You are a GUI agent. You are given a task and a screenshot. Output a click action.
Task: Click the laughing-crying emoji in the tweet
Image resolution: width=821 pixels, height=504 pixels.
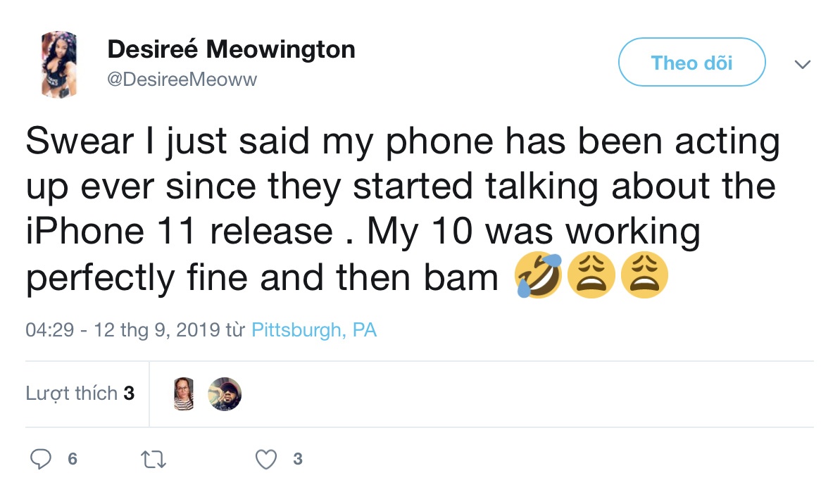539,275
